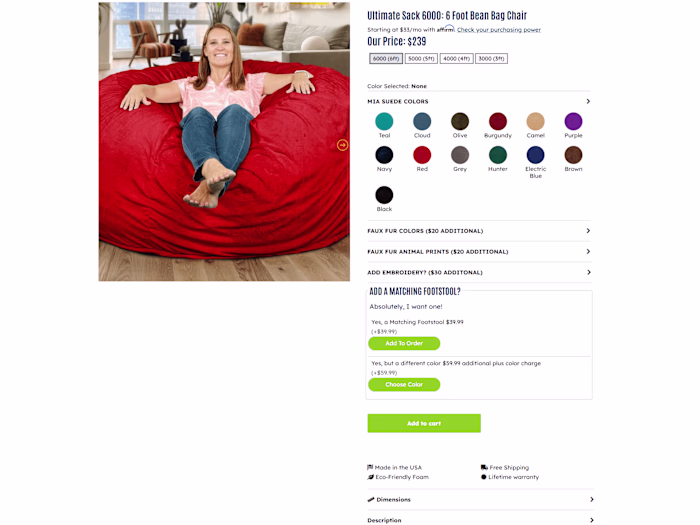Expand Faux Fur Animal Prints section
Image resolution: width=700 pixels, height=525 pixels.
tap(479, 252)
